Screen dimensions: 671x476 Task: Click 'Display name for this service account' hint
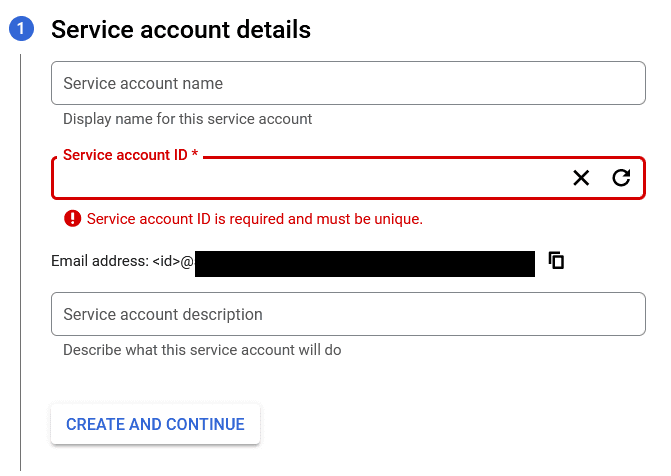[187, 119]
